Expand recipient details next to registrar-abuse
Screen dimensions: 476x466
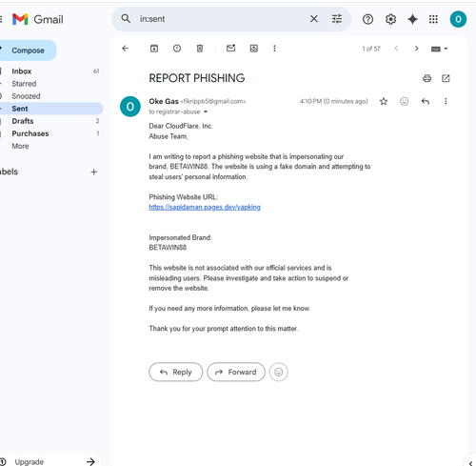[x=206, y=111]
